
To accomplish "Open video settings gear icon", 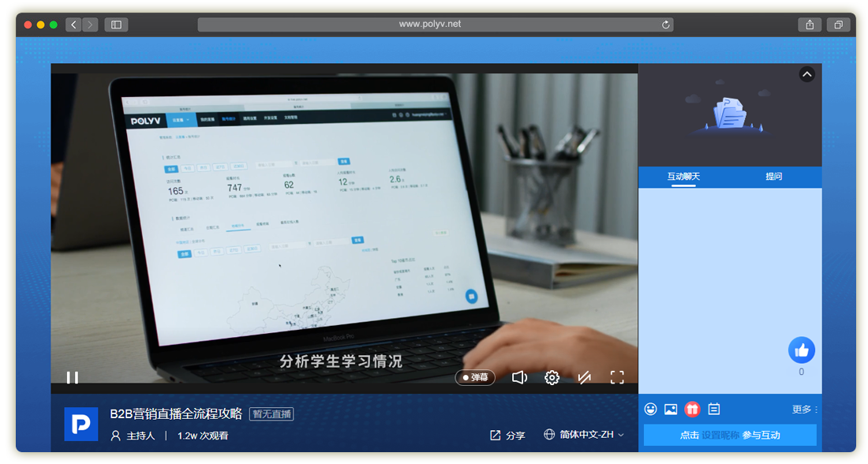I will point(552,377).
